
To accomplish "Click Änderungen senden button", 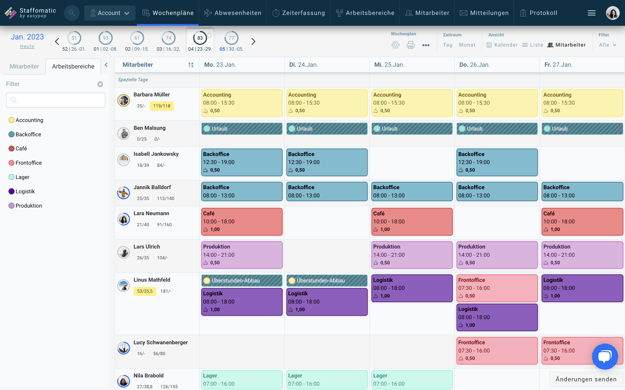I will click(586, 379).
